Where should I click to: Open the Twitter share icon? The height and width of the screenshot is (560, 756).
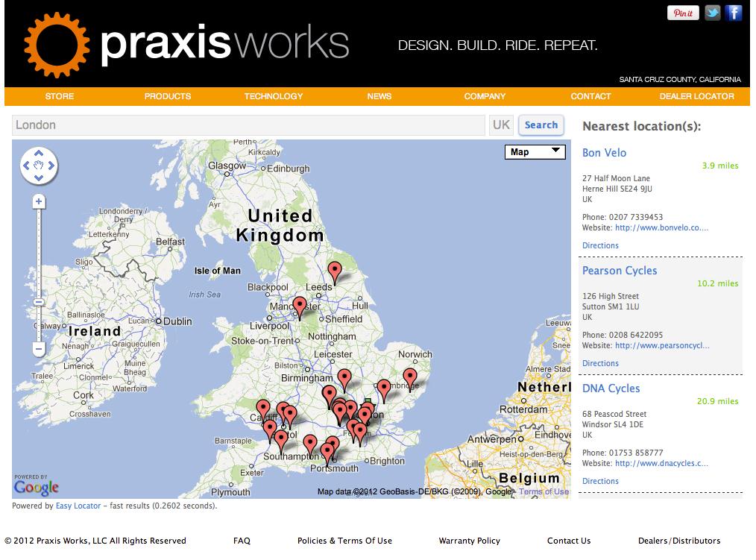pos(712,13)
